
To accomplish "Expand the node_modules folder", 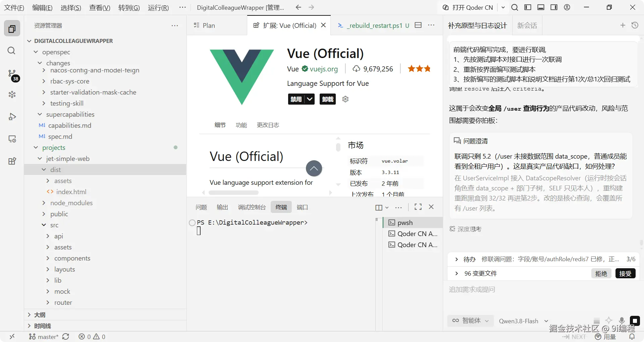I will click(44, 203).
